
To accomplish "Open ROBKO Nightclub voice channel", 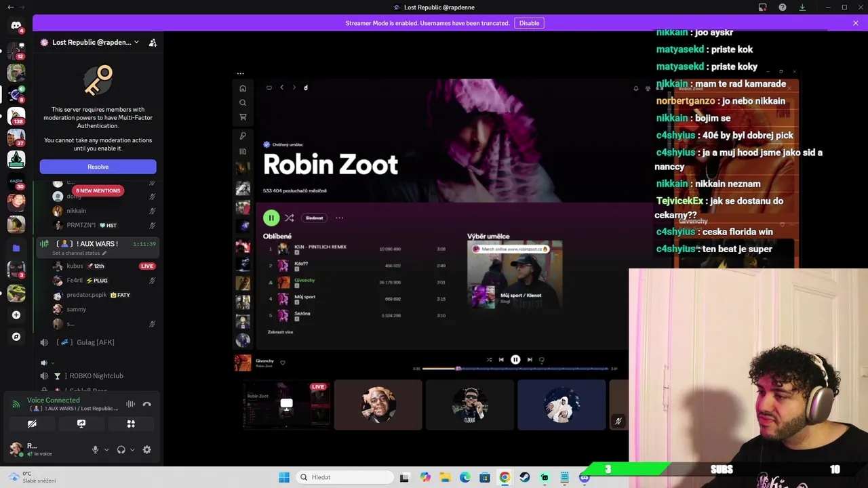I will [98, 375].
